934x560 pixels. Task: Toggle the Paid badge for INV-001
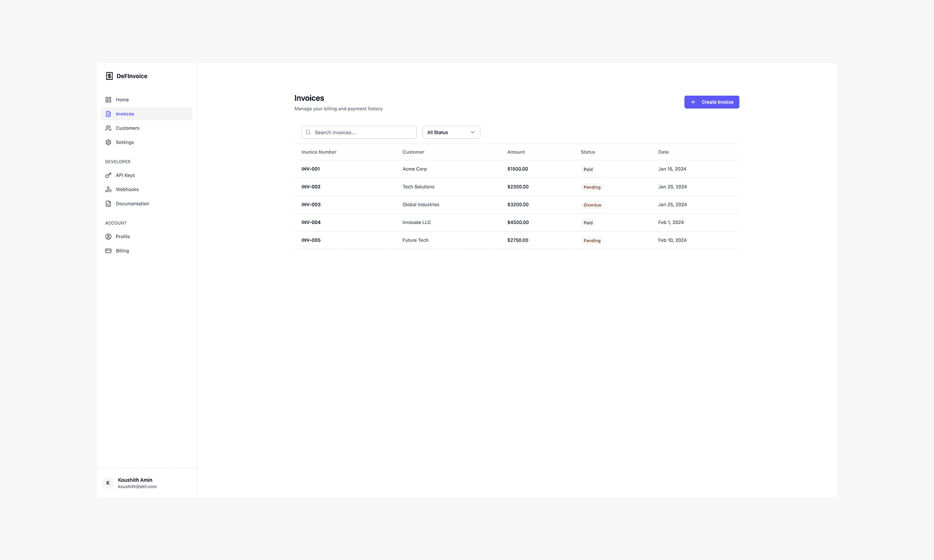[x=588, y=169]
